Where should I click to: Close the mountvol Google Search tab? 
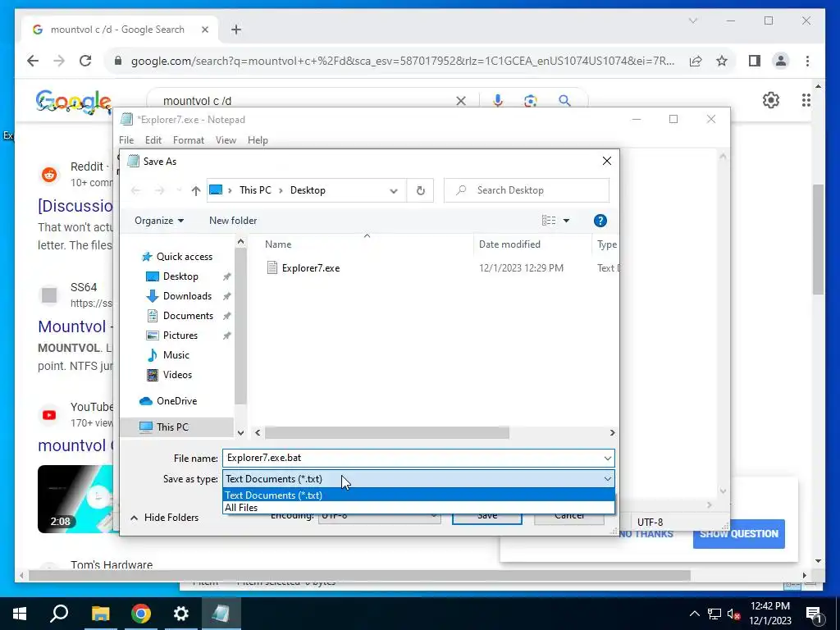coord(204,30)
